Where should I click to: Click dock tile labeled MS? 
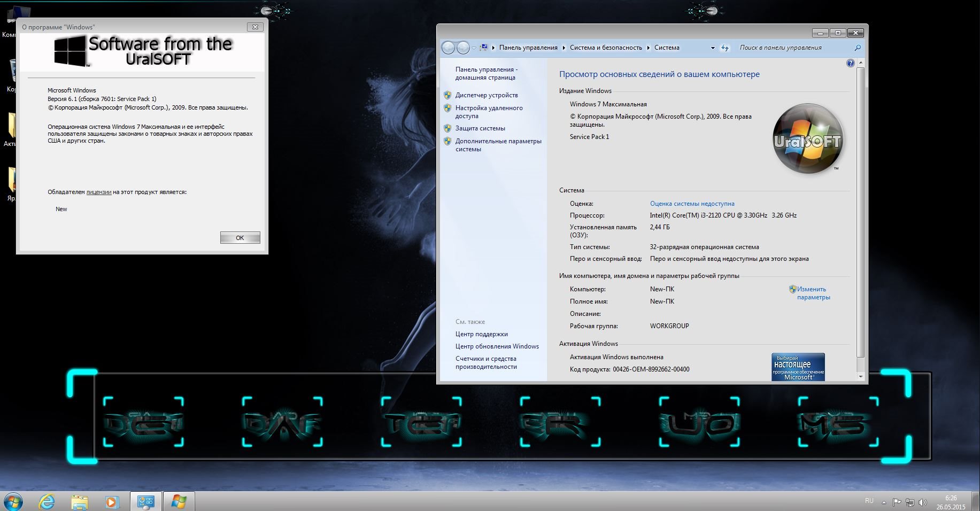(838, 422)
